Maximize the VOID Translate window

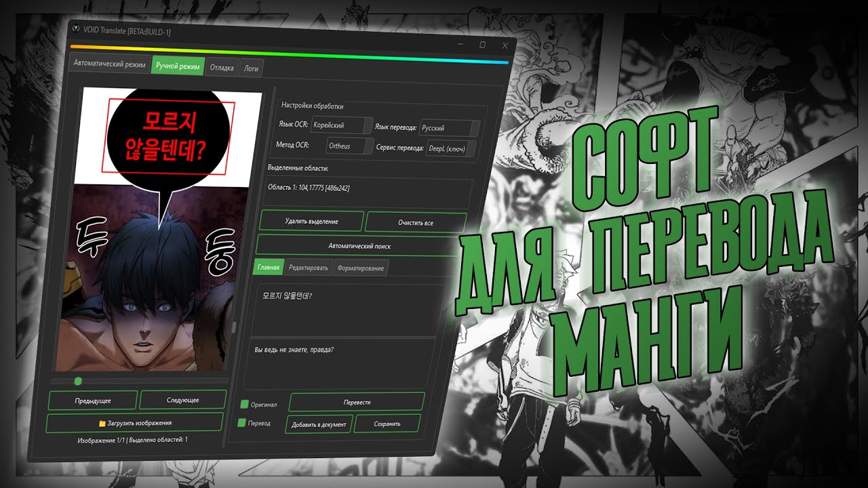click(x=482, y=44)
